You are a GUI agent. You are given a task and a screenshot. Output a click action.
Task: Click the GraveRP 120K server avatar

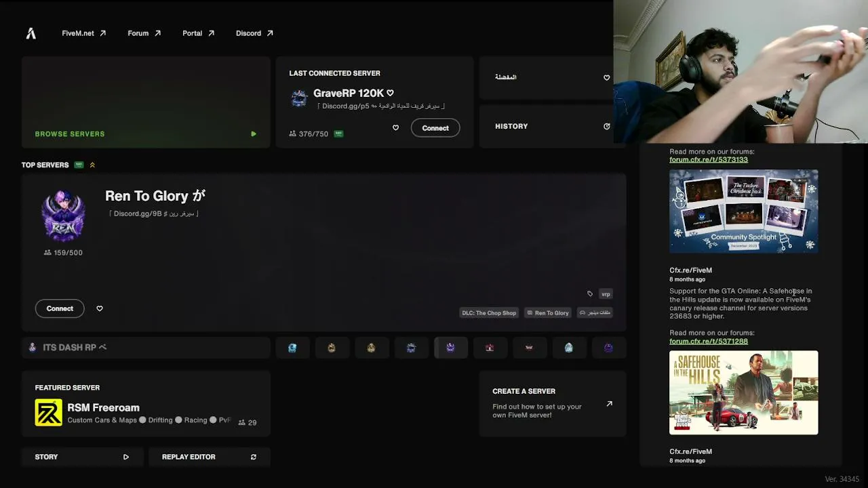point(299,98)
